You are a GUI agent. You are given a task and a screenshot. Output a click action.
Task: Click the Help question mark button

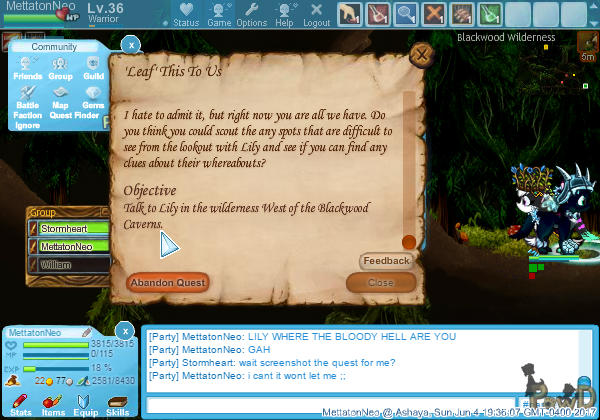click(285, 14)
